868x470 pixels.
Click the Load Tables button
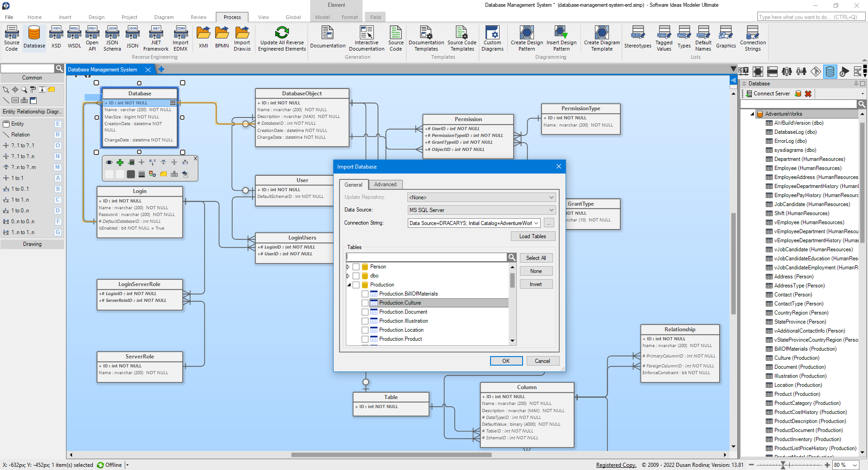533,236
